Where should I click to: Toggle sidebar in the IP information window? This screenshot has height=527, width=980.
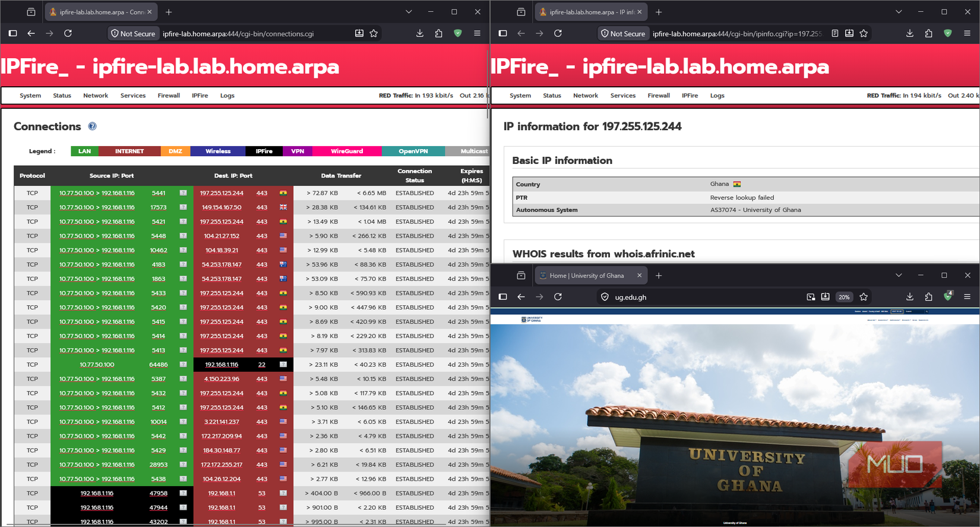pyautogui.click(x=502, y=33)
